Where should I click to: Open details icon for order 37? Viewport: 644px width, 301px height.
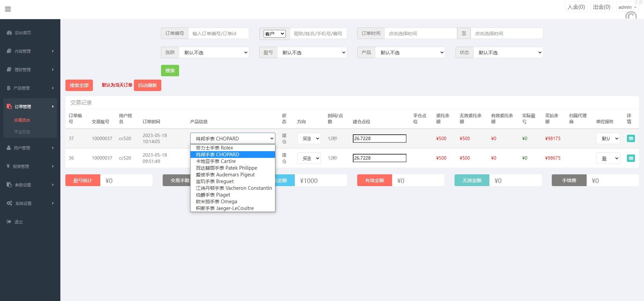click(631, 138)
